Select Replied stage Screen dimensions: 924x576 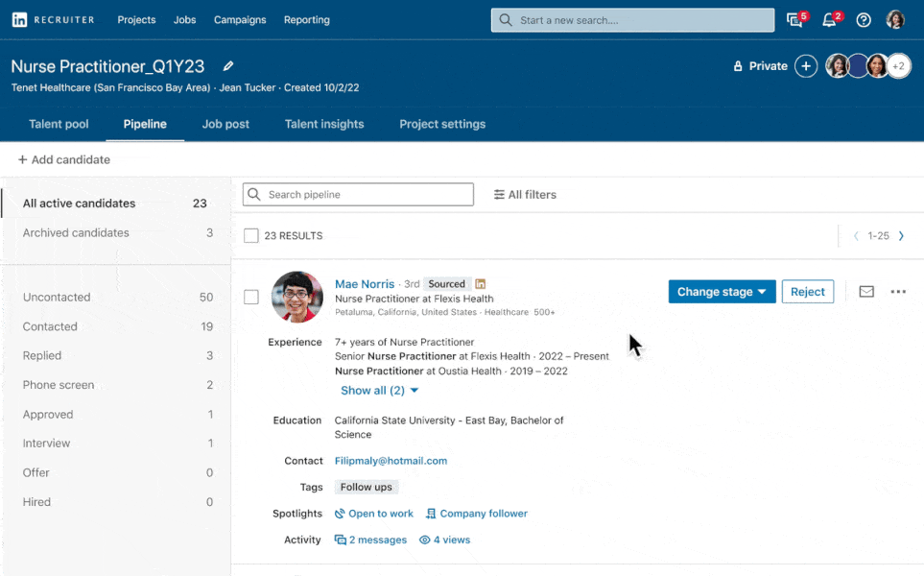118,355
